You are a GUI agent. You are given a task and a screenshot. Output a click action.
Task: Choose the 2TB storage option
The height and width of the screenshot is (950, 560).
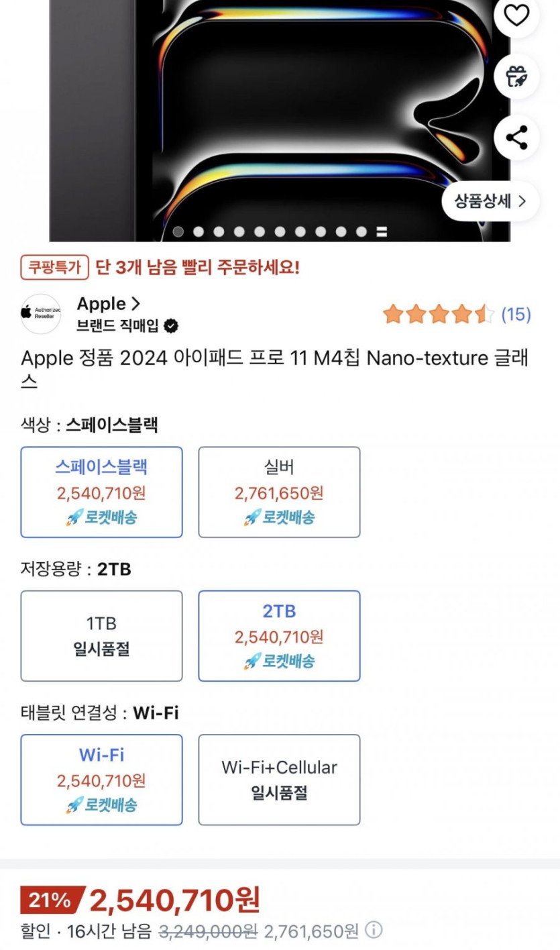click(x=279, y=635)
